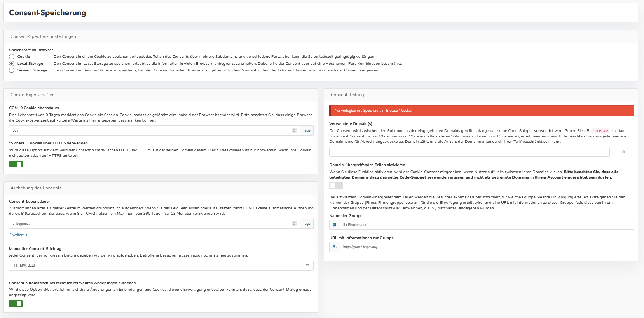Click the trash icon beside the domain field

(x=623, y=152)
